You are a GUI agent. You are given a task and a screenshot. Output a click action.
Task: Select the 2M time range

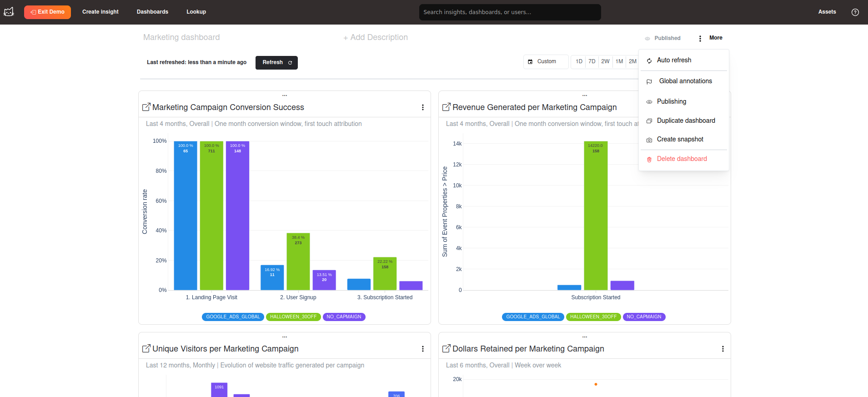632,61
